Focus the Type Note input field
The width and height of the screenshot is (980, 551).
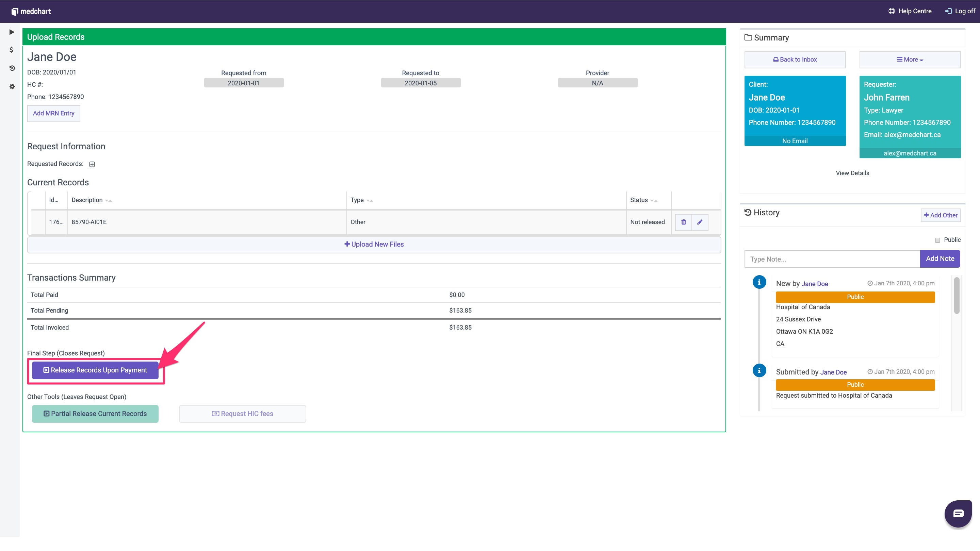pos(832,259)
